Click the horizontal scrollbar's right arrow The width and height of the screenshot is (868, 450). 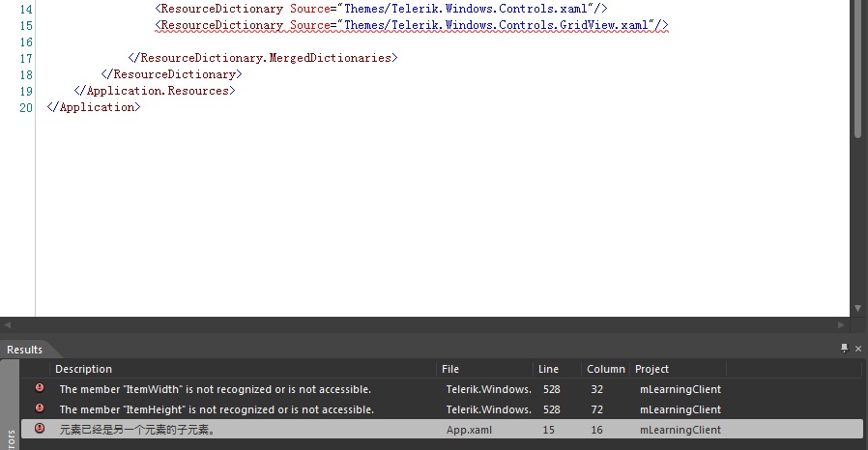pyautogui.click(x=841, y=325)
